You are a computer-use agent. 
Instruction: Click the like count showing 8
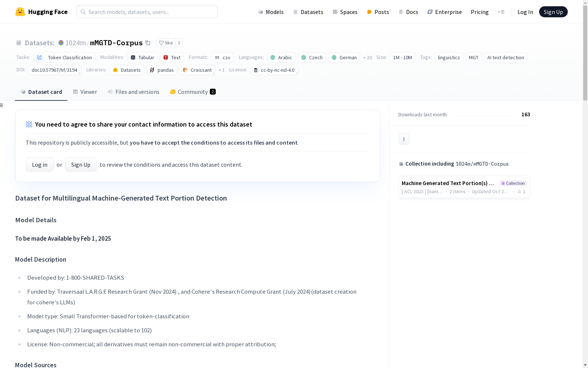179,43
